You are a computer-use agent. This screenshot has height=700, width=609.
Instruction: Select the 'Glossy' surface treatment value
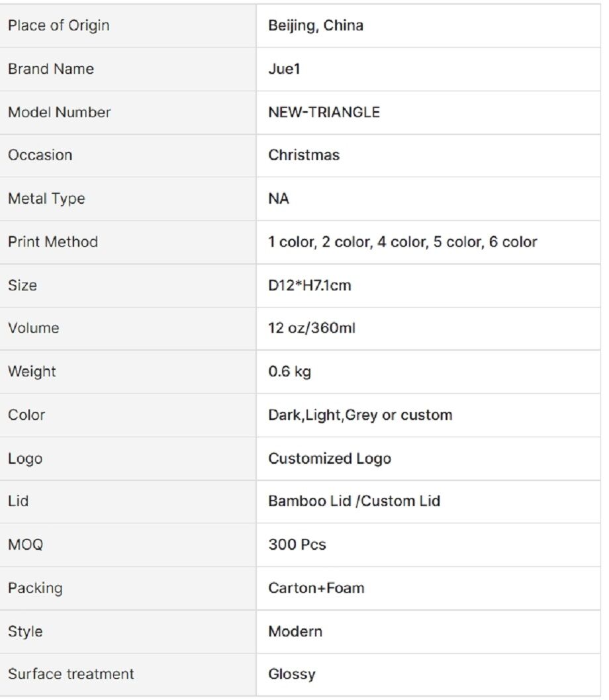pyautogui.click(x=292, y=675)
